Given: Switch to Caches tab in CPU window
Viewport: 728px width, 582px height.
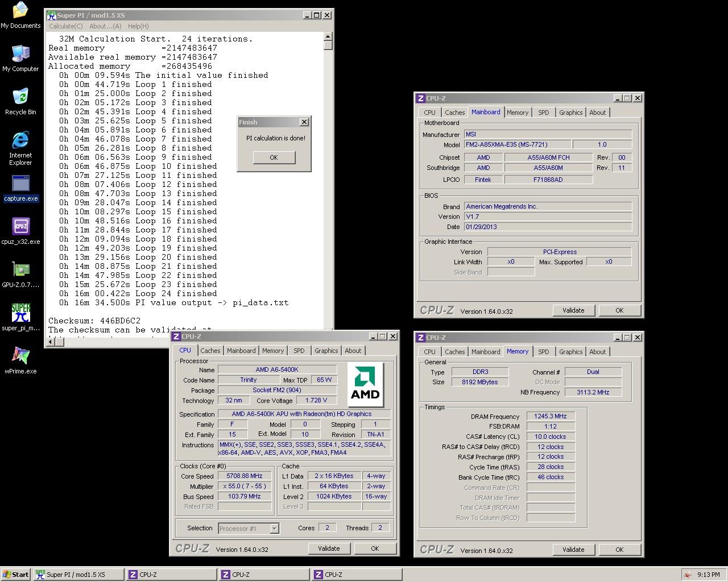Looking at the screenshot, I should point(210,351).
